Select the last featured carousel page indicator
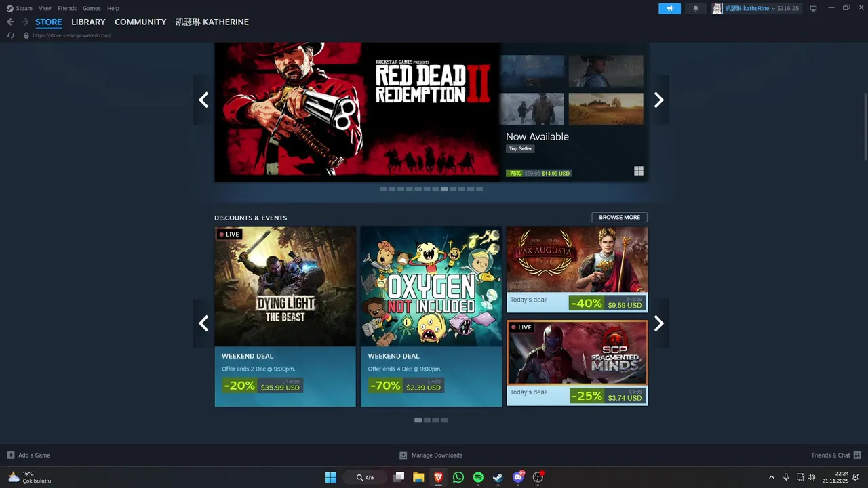 pos(479,189)
